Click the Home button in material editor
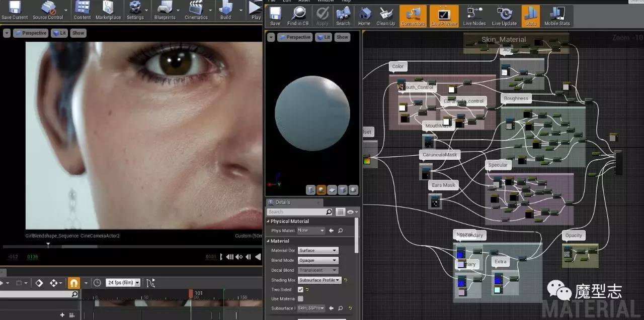The height and width of the screenshot is (320, 644). coord(364,16)
